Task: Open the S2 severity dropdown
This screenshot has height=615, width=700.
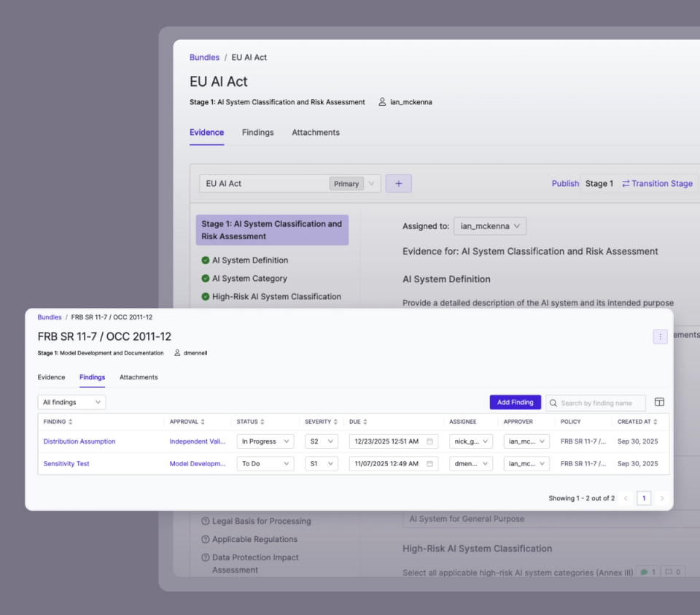Action: [x=322, y=441]
